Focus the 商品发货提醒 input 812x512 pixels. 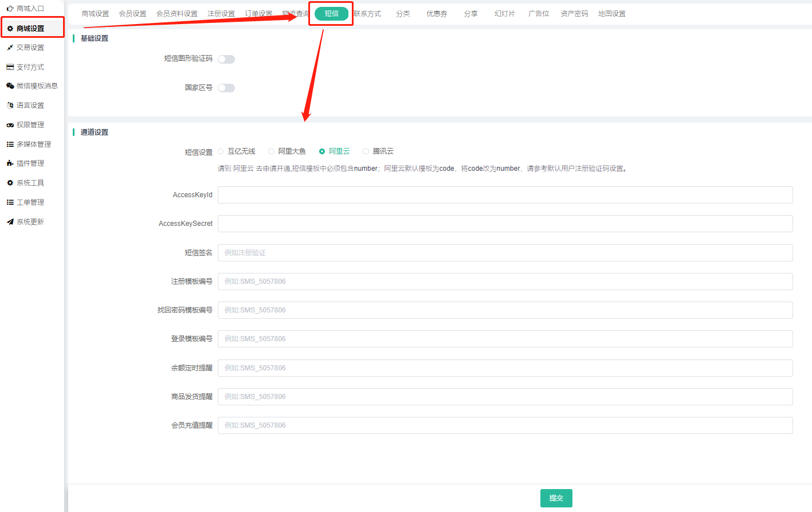tap(505, 397)
